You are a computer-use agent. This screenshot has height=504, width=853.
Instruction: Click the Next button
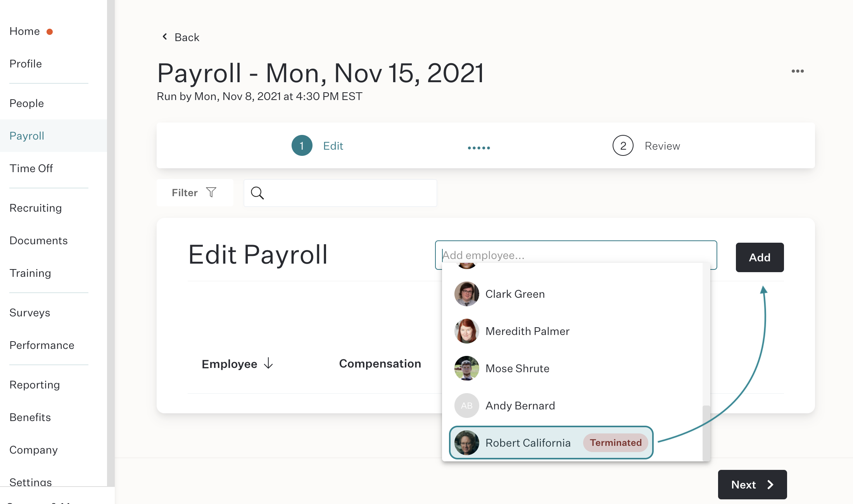(x=752, y=485)
